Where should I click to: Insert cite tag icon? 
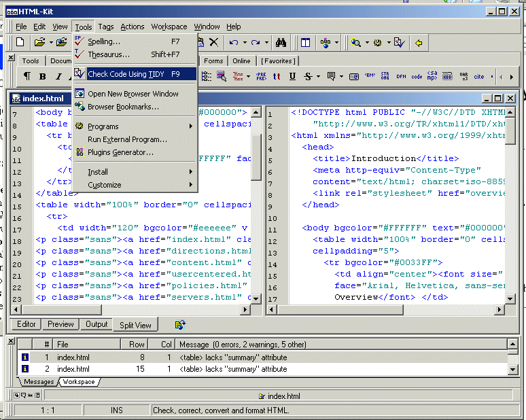478,77
